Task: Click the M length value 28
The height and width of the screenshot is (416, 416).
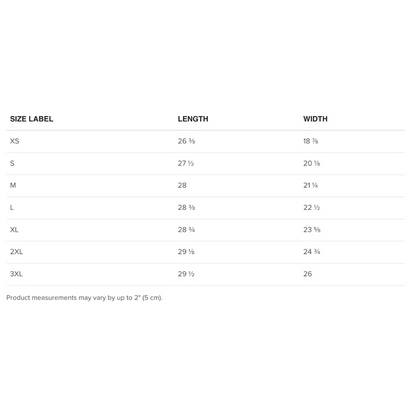Action: pos(182,185)
